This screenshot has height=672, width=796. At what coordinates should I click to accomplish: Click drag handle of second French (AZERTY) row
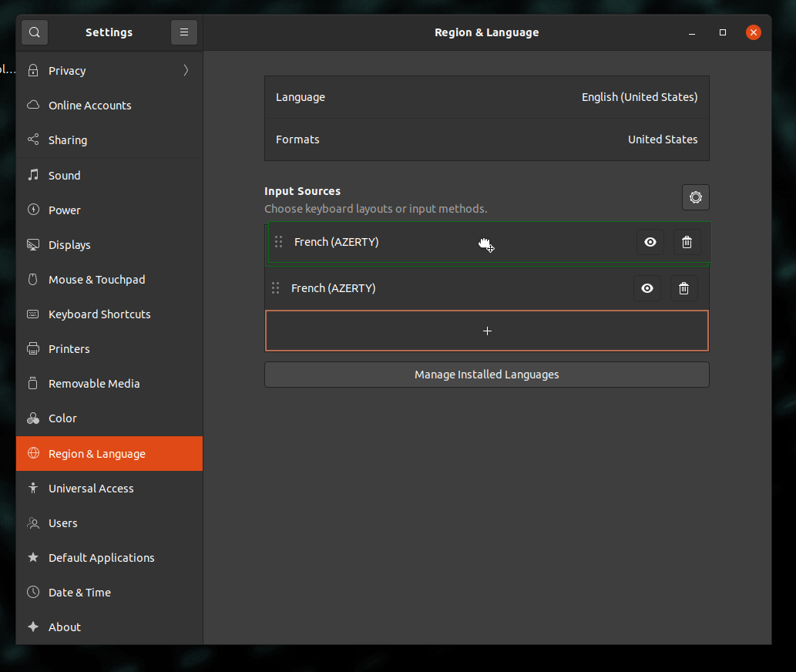point(276,288)
